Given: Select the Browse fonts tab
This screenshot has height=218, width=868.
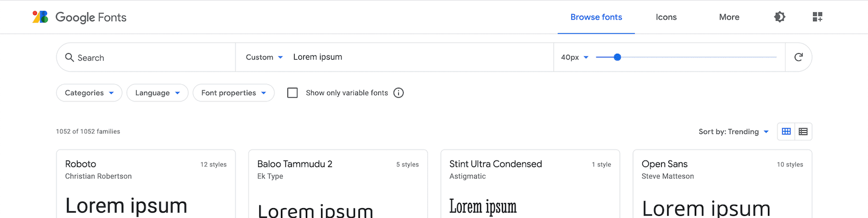Looking at the screenshot, I should (x=596, y=17).
